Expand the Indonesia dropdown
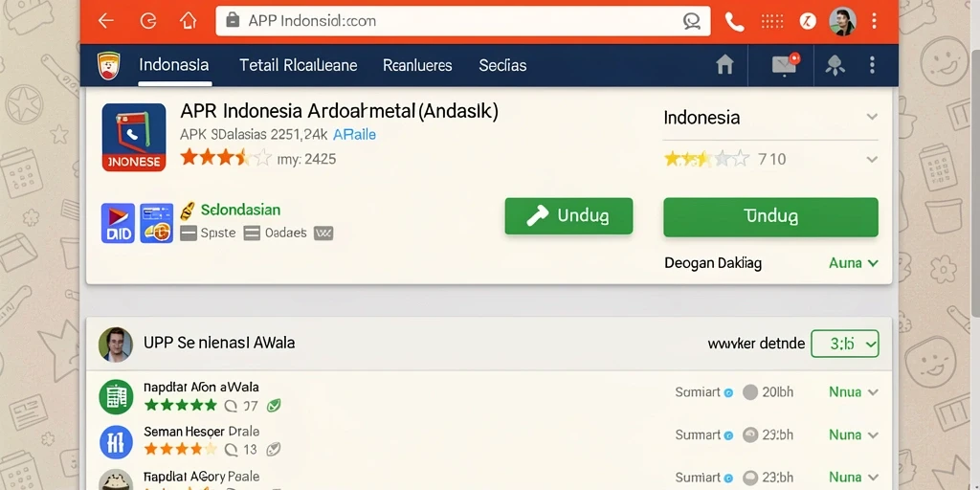This screenshot has width=980, height=490. pyautogui.click(x=770, y=118)
